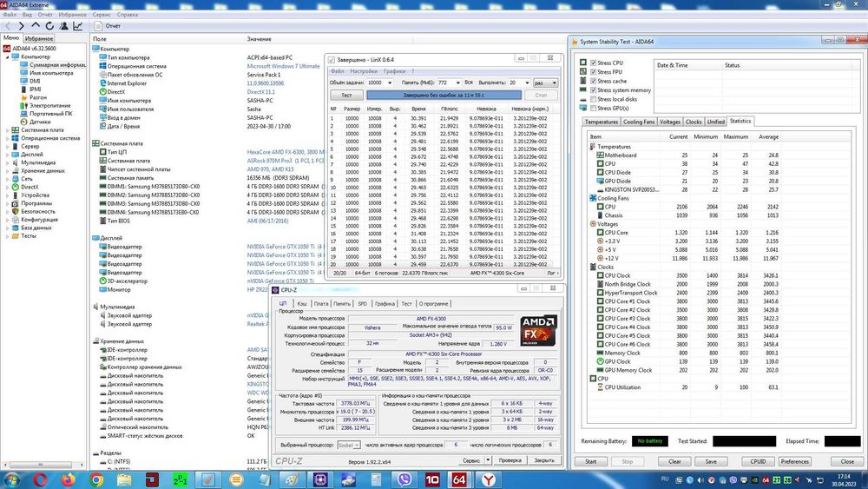Switch to Графика tab in CPU-Z
Screen dimensions: 868x489
(385, 303)
